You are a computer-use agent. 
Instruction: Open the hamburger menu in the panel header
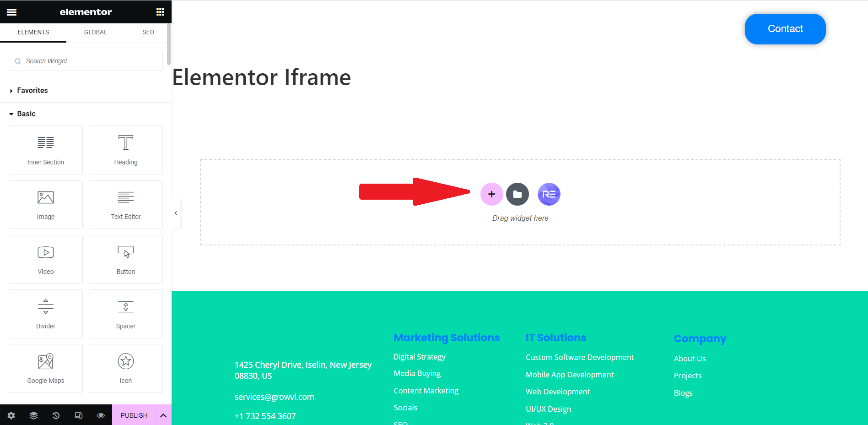click(x=11, y=11)
